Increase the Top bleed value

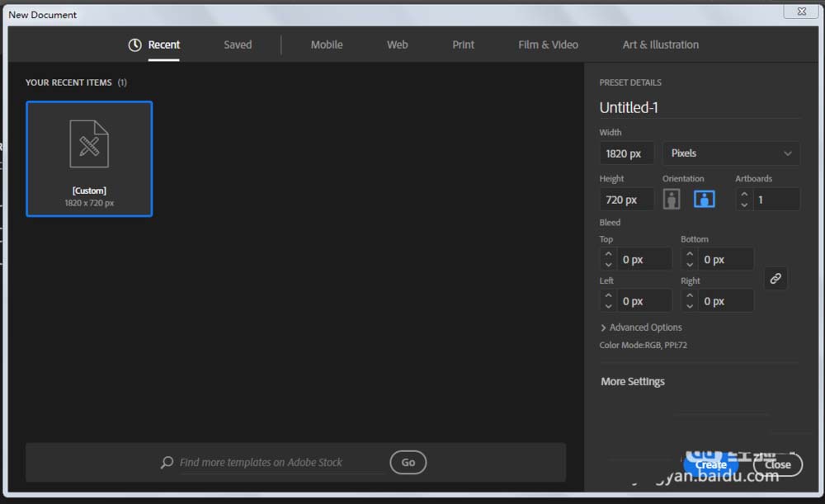pyautogui.click(x=608, y=254)
